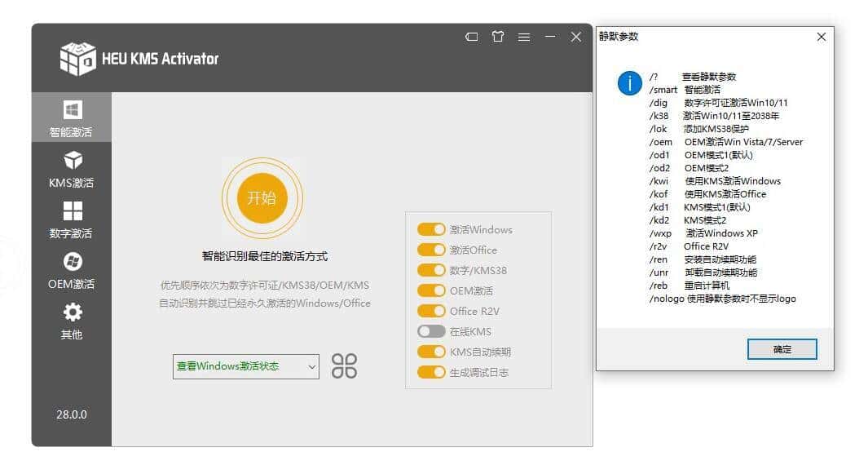This screenshot has height=474, width=868.
Task: Click the /oem parameter line in the dialog
Action: tap(726, 142)
